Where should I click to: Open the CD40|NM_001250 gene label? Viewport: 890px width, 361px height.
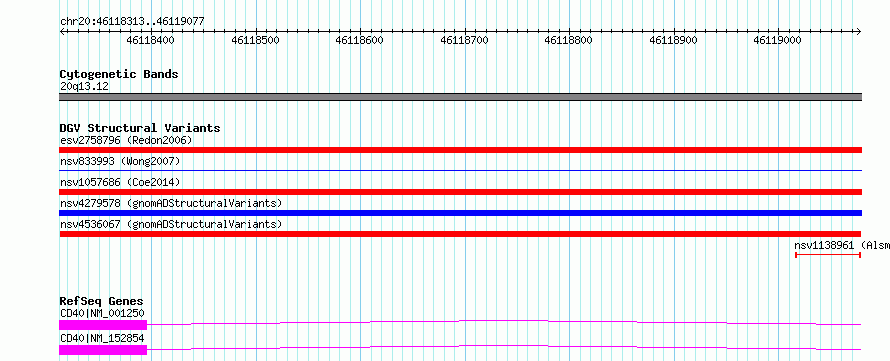click(102, 313)
